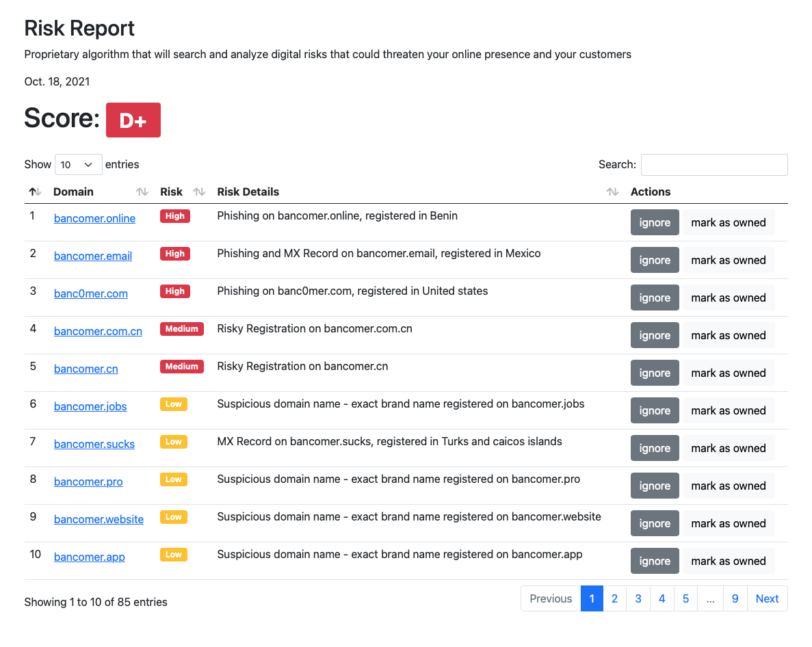
Task: Ignore the bancomer.app risk entry
Action: (x=655, y=561)
